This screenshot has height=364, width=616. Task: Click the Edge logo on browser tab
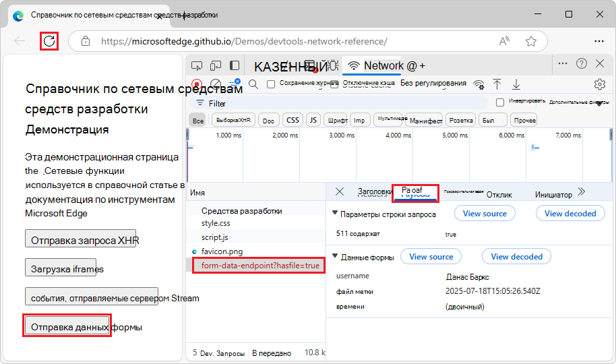click(x=18, y=16)
